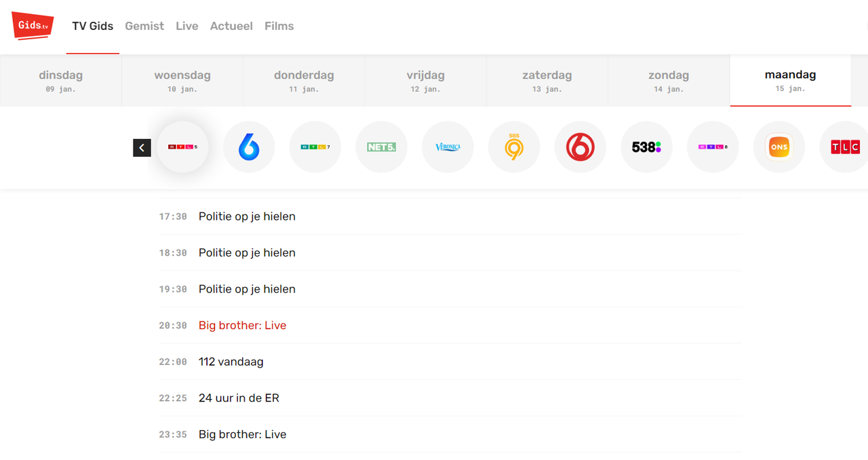Switch to zaterdag 13 jan. tab
Screen dimensions: 868x460
547,81
